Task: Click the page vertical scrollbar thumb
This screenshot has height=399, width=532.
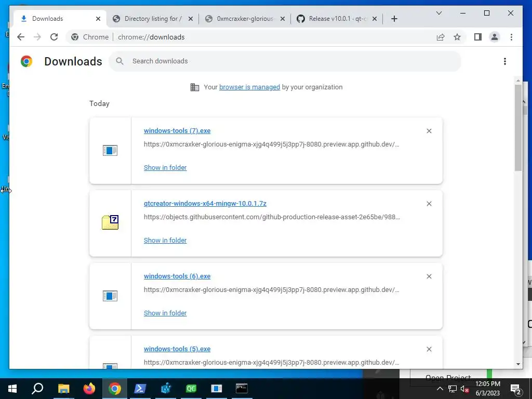Action: click(x=518, y=128)
